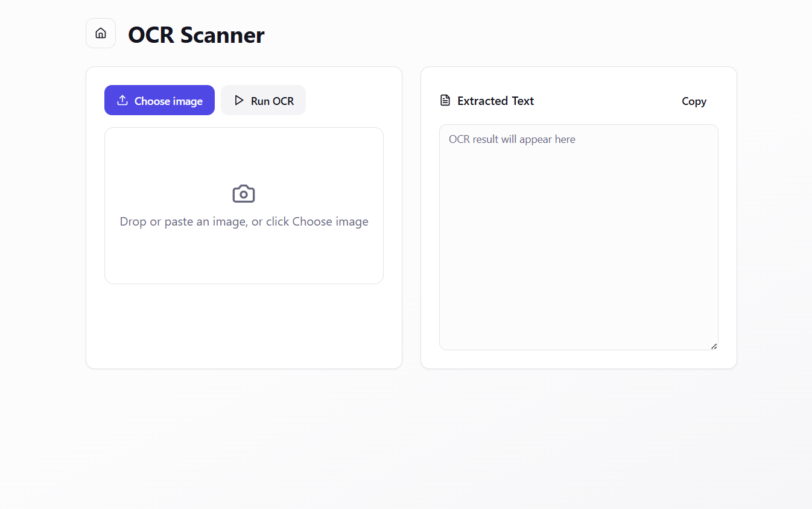Image resolution: width=812 pixels, height=509 pixels.
Task: Click the camera icon in the drop zone
Action: [244, 194]
